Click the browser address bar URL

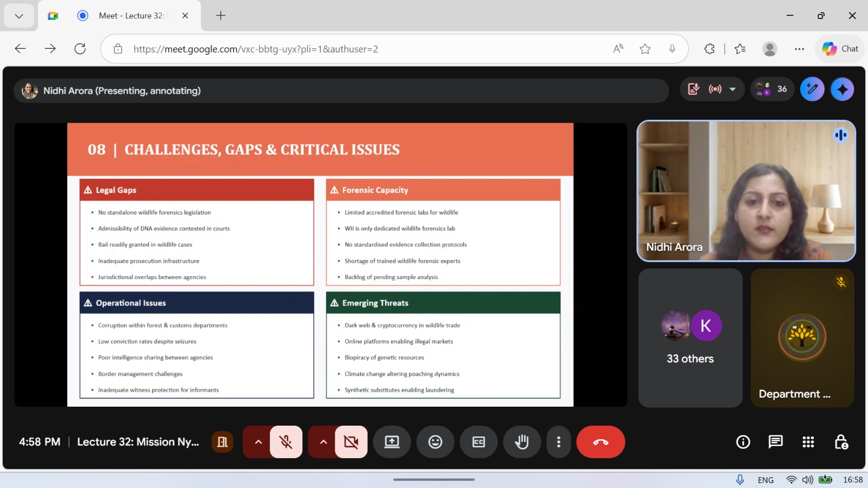coord(256,49)
